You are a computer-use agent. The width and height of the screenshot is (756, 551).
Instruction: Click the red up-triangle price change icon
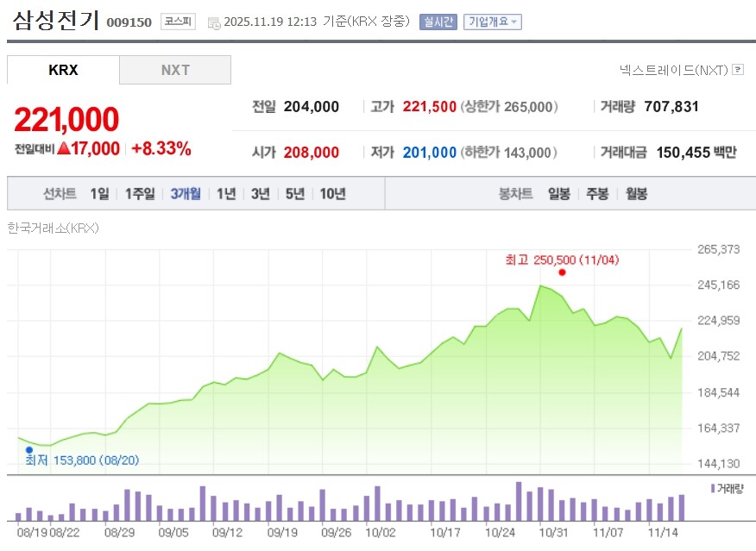pyautogui.click(x=63, y=148)
